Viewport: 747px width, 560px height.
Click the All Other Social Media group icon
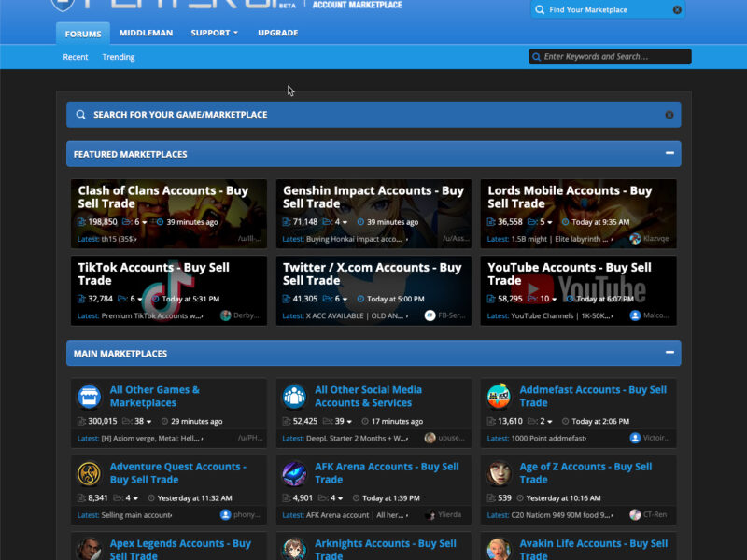click(x=294, y=397)
